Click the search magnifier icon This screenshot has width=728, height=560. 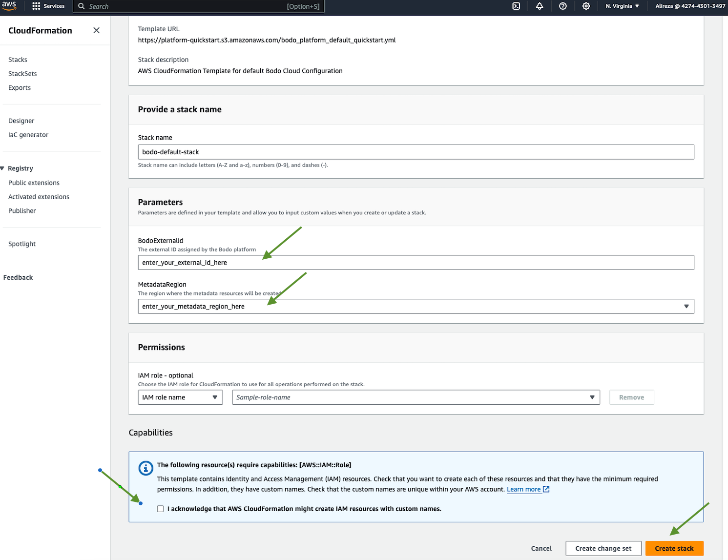82,6
